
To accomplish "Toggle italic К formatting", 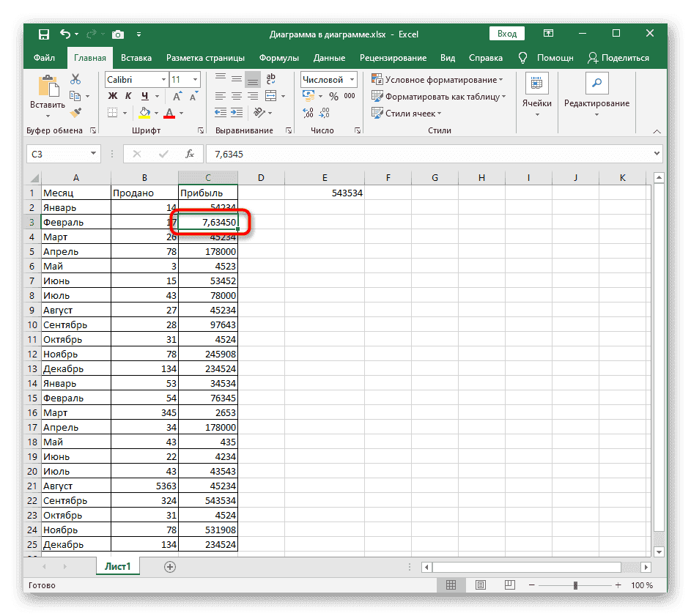I will point(129,96).
